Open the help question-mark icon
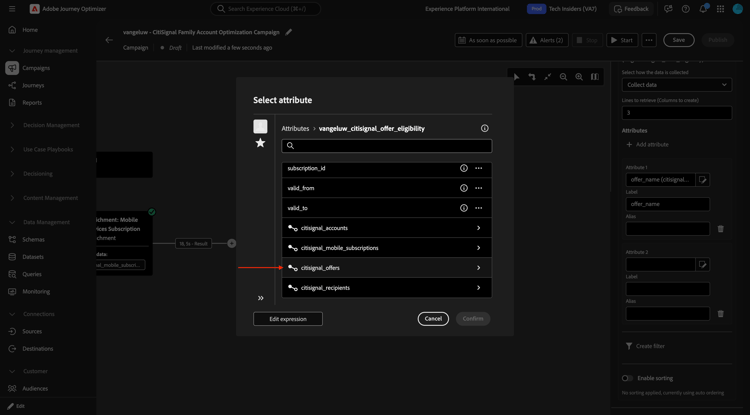Viewport: 750px width, 415px height. (685, 9)
